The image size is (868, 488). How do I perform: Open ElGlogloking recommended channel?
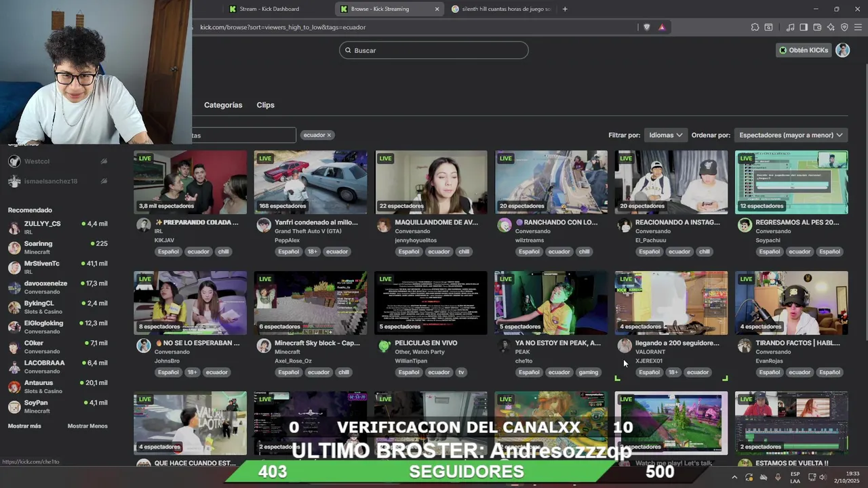tap(58, 327)
